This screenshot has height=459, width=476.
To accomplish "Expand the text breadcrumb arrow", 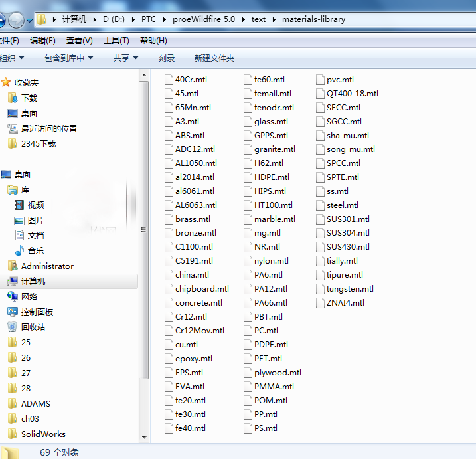I will (274, 19).
